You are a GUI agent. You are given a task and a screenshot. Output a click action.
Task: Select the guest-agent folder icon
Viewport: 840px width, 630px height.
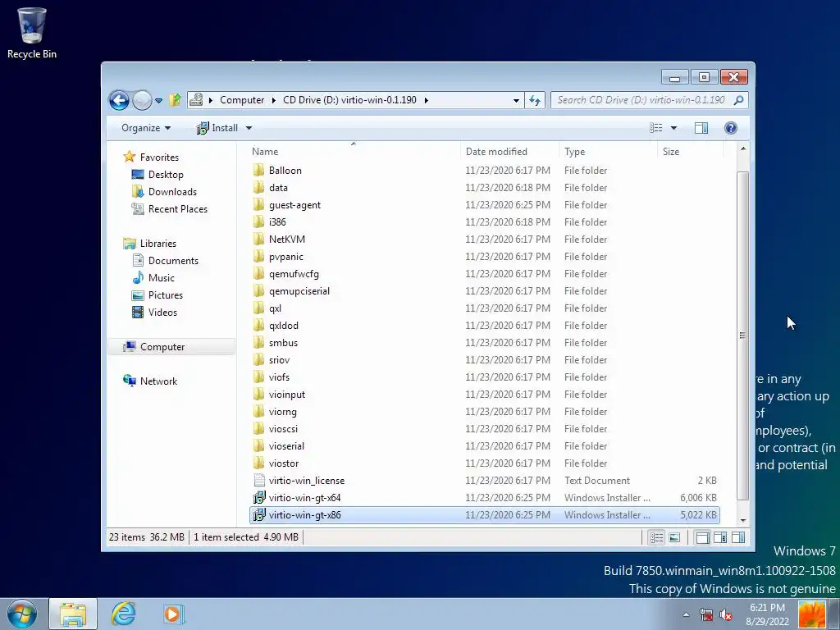(x=258, y=204)
